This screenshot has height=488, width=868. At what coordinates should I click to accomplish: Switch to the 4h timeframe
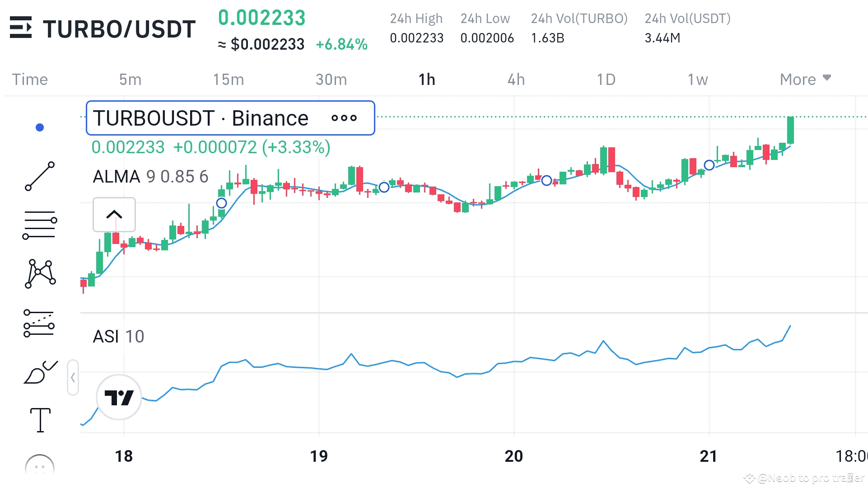point(516,80)
